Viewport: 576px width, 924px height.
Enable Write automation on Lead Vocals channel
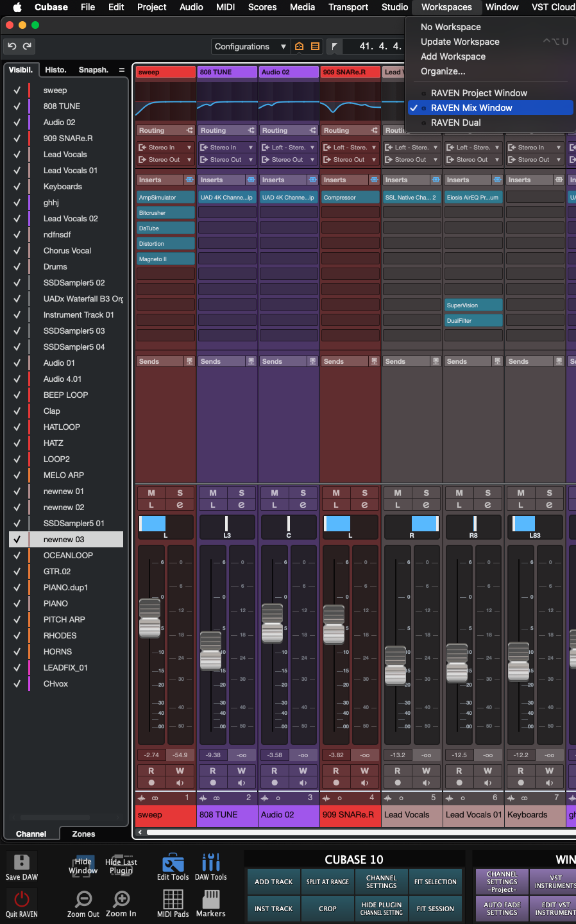(427, 771)
